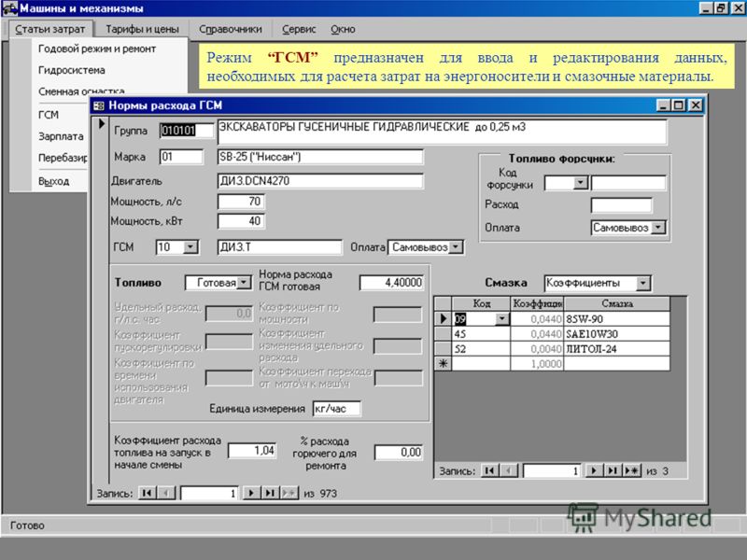Click the form icon in Нормы расхода ГСМ title
747x560 pixels.
(99, 105)
